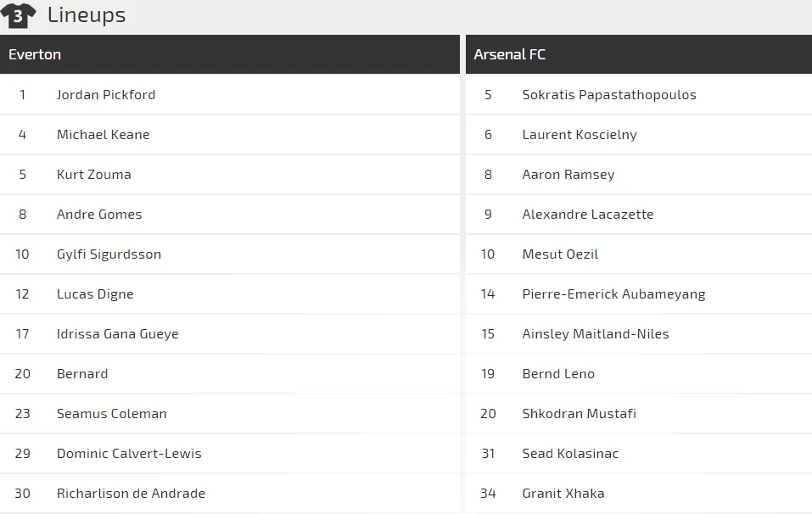Select the Arsenal FC team header
The height and width of the screenshot is (514, 812).
click(509, 54)
